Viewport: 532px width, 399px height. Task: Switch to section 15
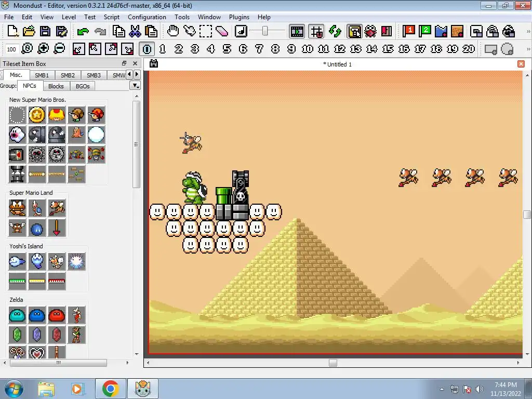click(x=388, y=49)
